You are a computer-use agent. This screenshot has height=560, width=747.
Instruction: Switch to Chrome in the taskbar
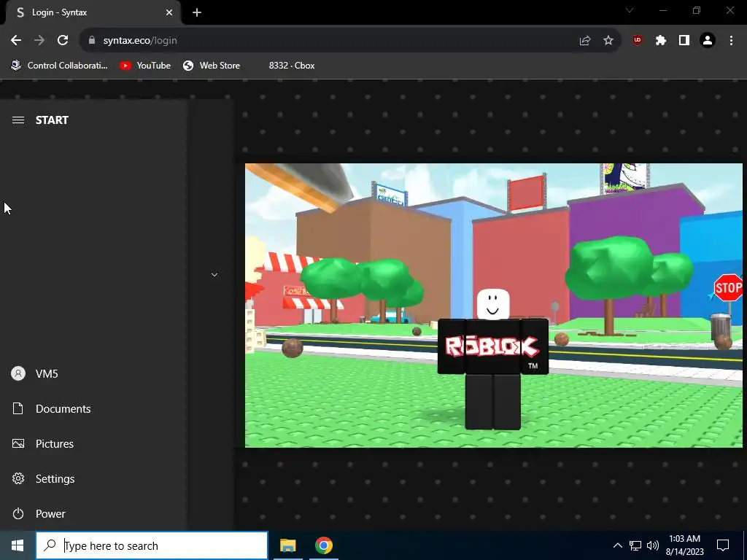pos(323,545)
